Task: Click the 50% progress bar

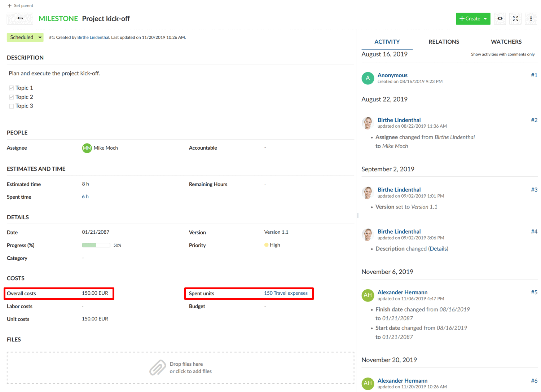Action: click(x=96, y=245)
